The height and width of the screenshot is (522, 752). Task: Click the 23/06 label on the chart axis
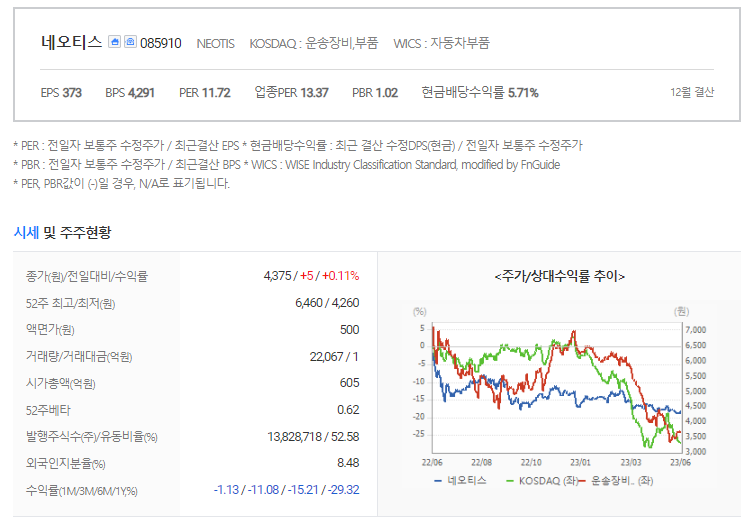click(680, 463)
